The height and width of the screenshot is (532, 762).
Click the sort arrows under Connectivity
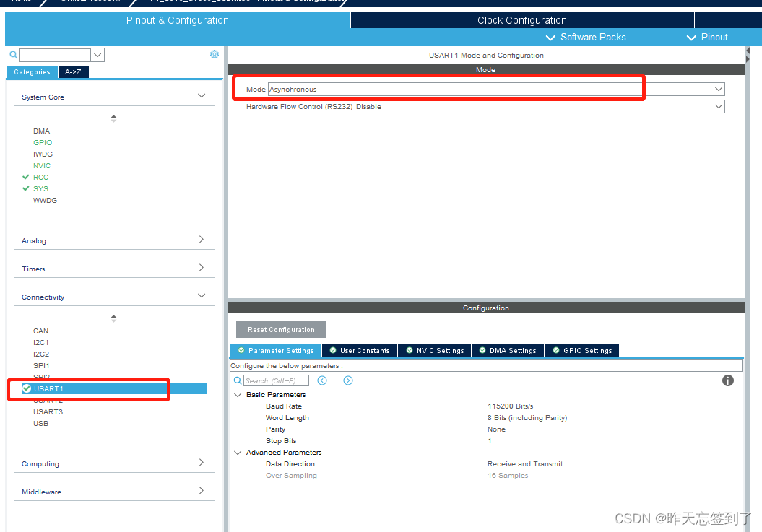tap(113, 318)
